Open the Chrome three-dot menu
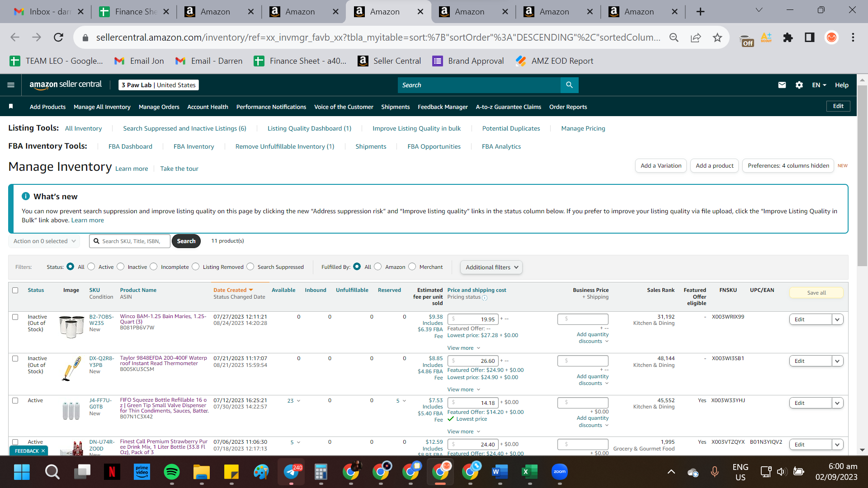Screen dimensions: 868x488 (x=853, y=38)
